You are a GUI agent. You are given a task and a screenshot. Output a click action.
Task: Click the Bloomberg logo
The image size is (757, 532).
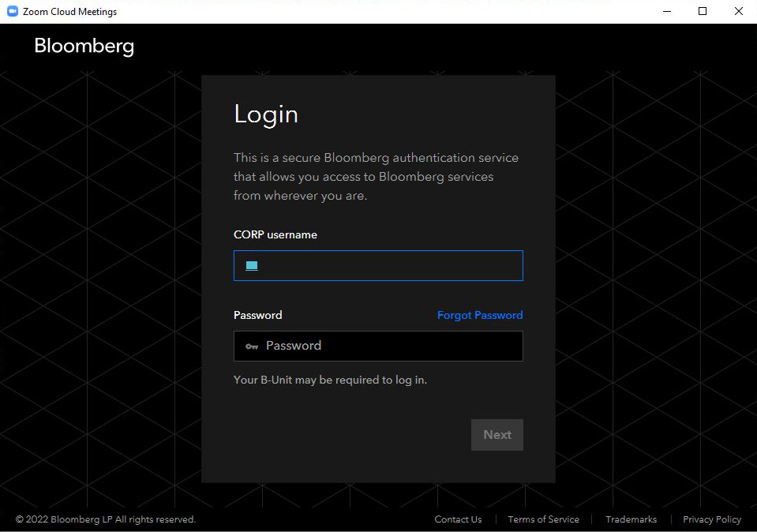click(x=84, y=46)
